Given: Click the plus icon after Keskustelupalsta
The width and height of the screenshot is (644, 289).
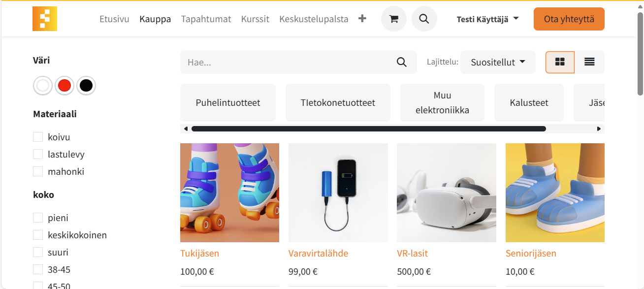Looking at the screenshot, I should point(362,19).
